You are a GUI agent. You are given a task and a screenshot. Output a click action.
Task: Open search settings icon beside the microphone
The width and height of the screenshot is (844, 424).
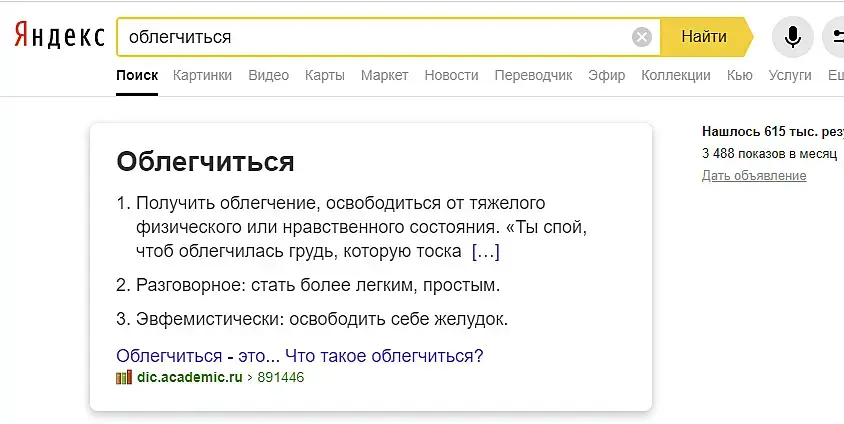833,38
